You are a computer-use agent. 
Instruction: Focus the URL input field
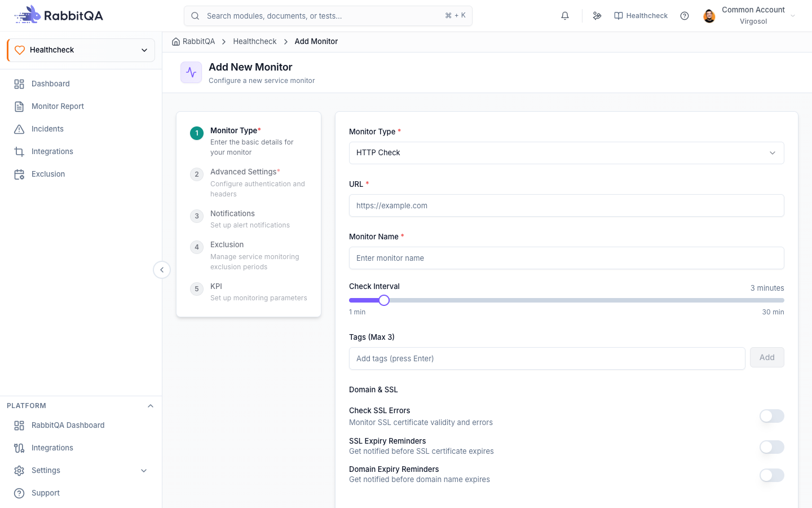coord(566,205)
